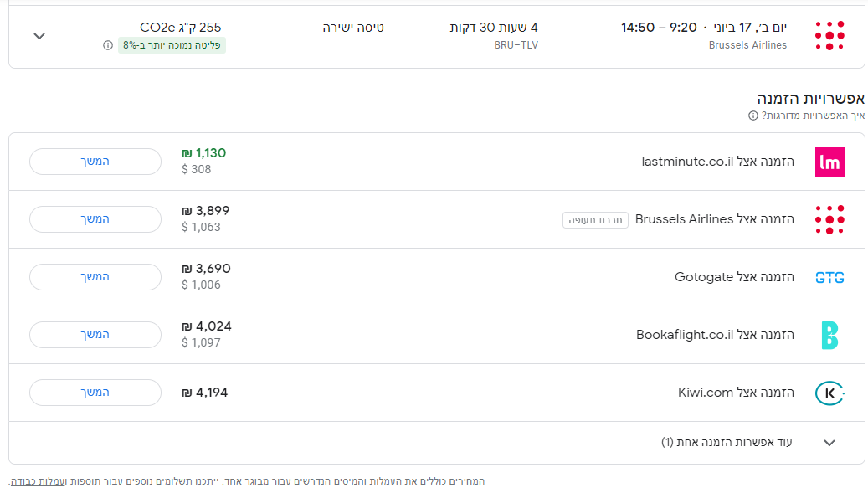Expand the flight details chevron

pyautogui.click(x=39, y=36)
